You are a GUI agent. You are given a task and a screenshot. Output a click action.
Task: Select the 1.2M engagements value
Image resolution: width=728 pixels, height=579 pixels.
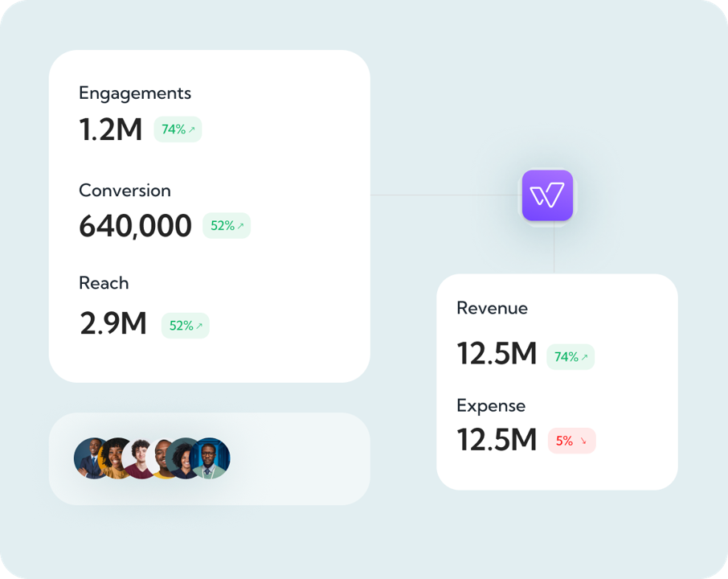coord(111,129)
